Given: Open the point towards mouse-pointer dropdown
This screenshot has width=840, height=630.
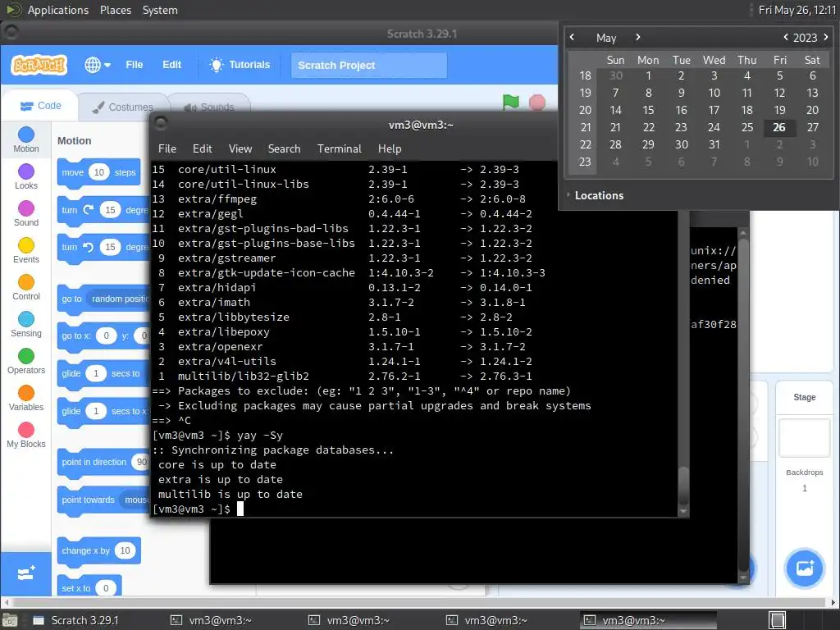Looking at the screenshot, I should 135,500.
